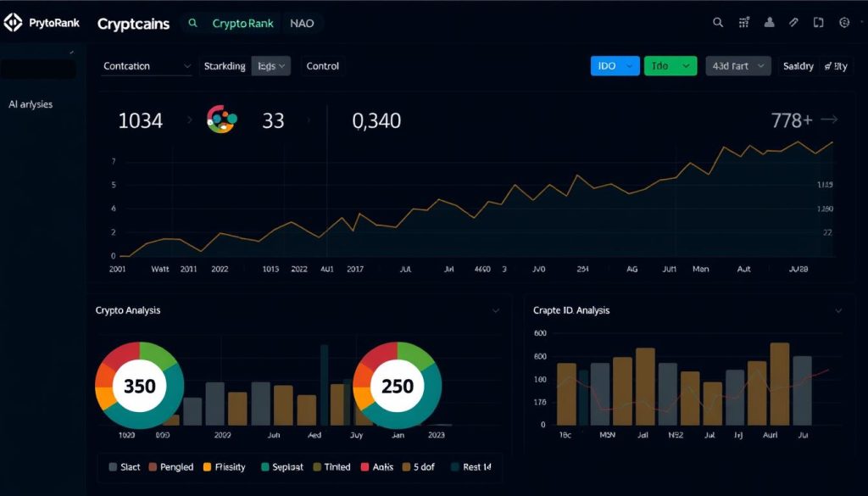868x496 pixels.
Task: Open the grid apps icon in header
Action: tap(744, 23)
